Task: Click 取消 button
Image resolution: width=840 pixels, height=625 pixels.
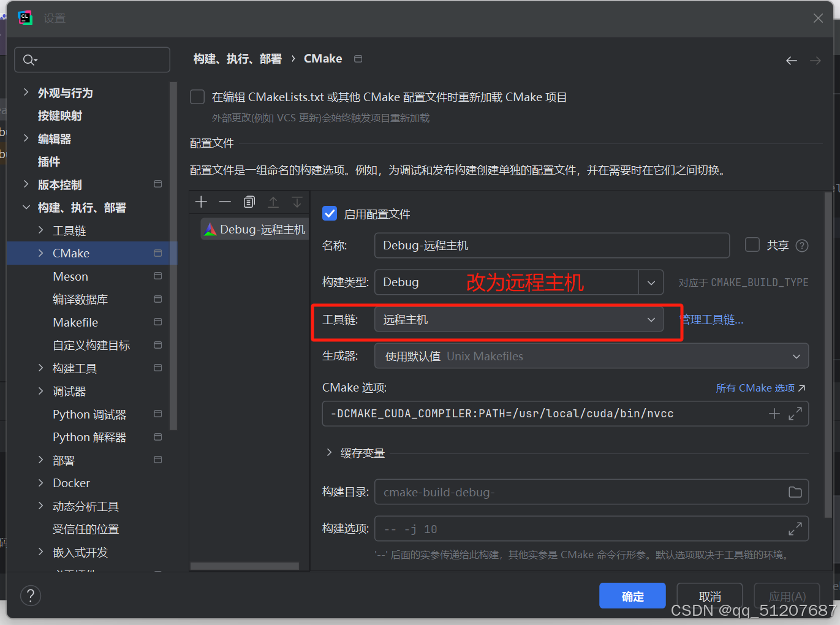Action: [709, 596]
